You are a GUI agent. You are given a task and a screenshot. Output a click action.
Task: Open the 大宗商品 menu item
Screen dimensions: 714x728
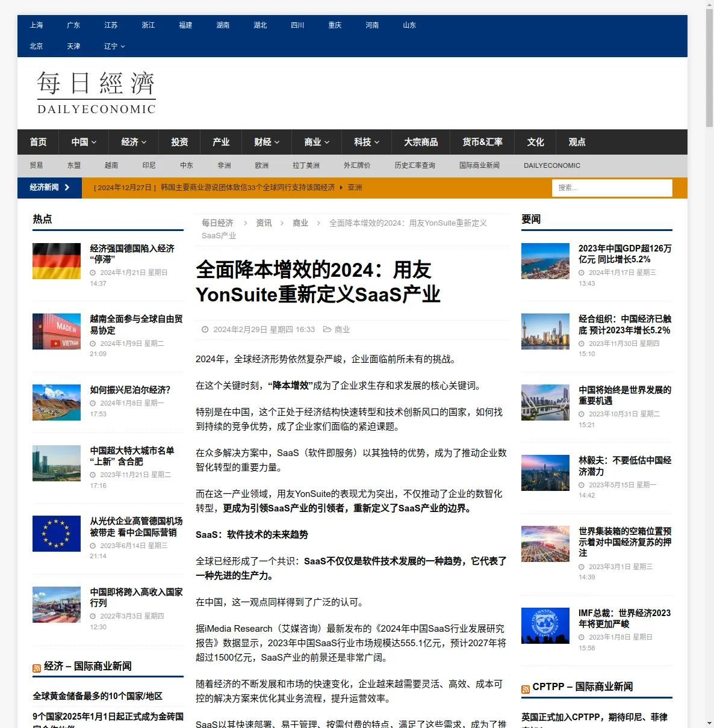point(421,142)
